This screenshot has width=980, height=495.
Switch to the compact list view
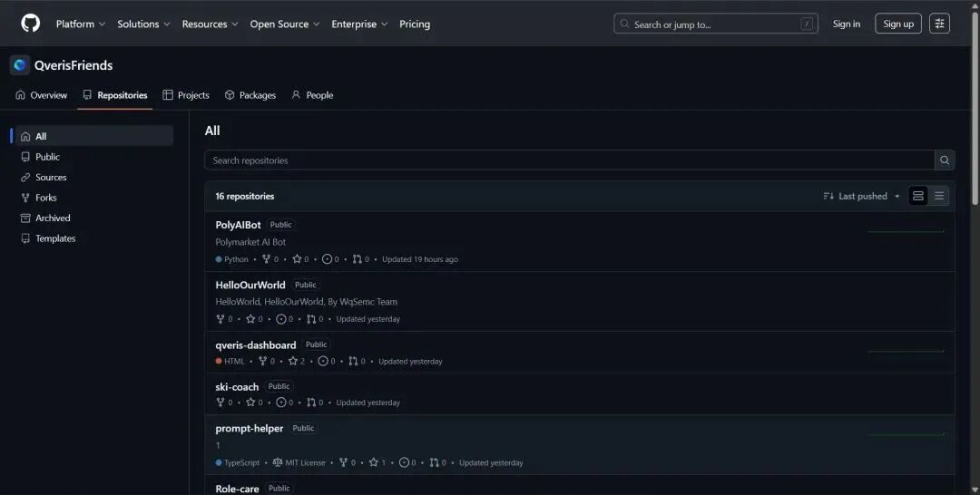(939, 196)
